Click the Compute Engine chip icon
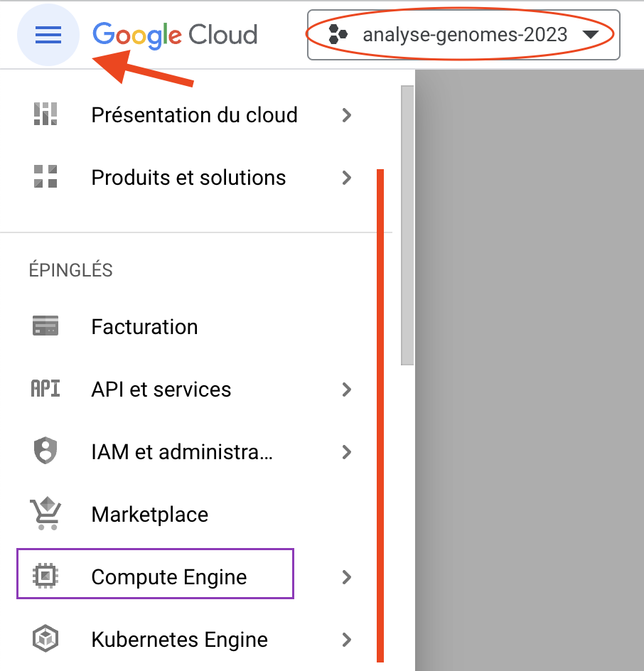The width and height of the screenshot is (644, 671). (45, 576)
